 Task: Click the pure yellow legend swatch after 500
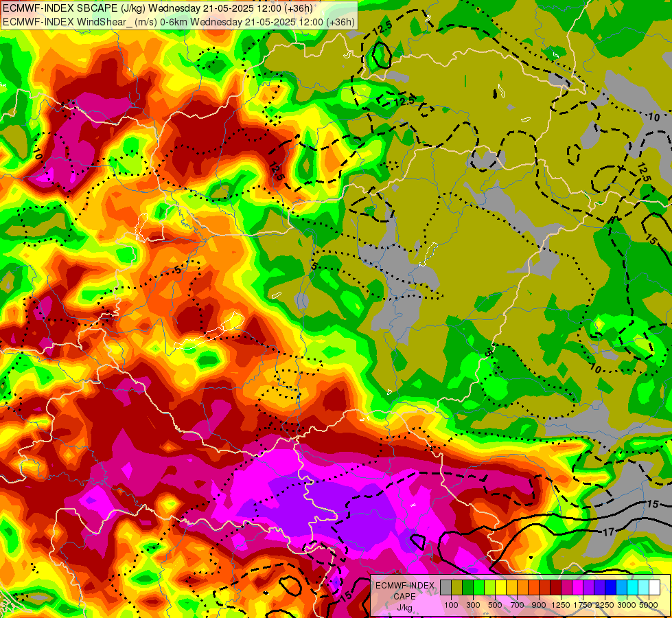500,588
